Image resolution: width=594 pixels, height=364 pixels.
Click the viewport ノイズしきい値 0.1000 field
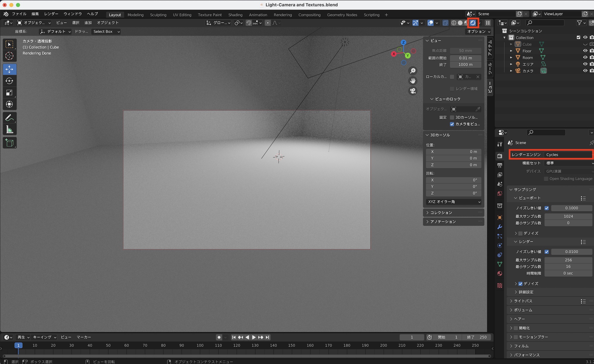tap(571, 208)
